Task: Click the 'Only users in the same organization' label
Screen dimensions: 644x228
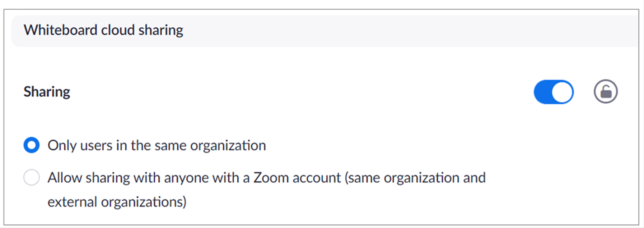Action: click(157, 145)
